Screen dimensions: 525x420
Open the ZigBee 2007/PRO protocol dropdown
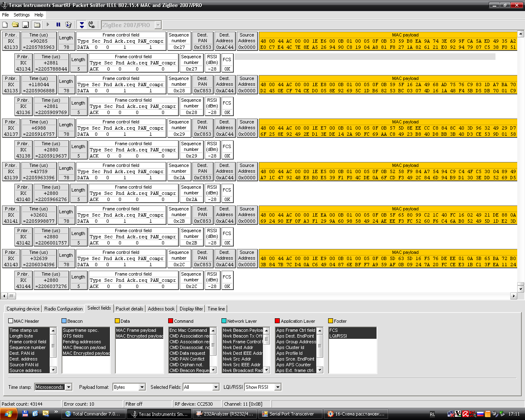[x=158, y=25]
